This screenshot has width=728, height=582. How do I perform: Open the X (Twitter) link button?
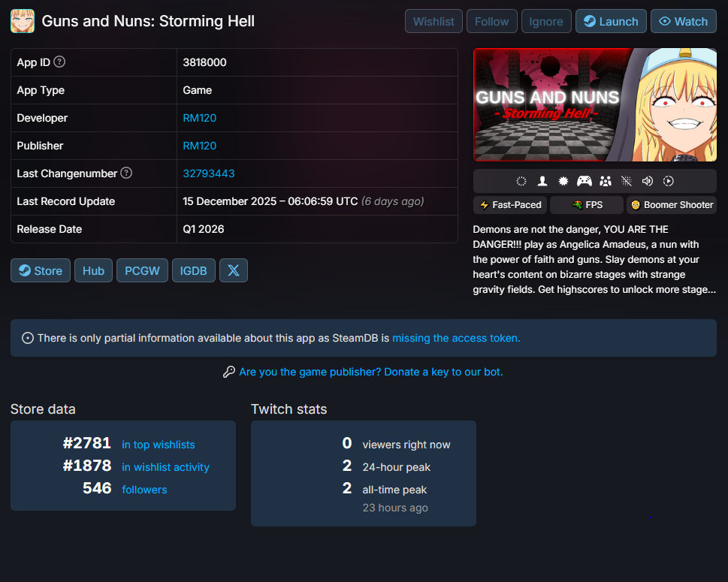(x=234, y=270)
